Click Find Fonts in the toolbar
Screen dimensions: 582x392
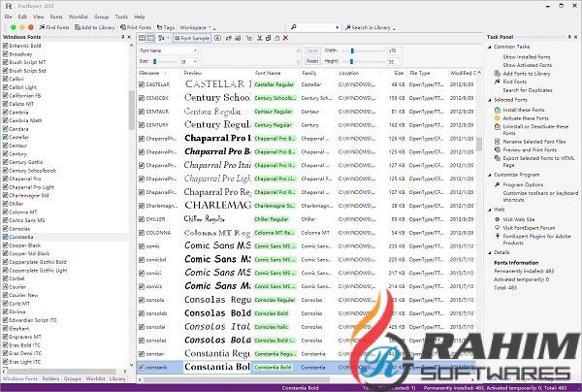pyautogui.click(x=53, y=27)
